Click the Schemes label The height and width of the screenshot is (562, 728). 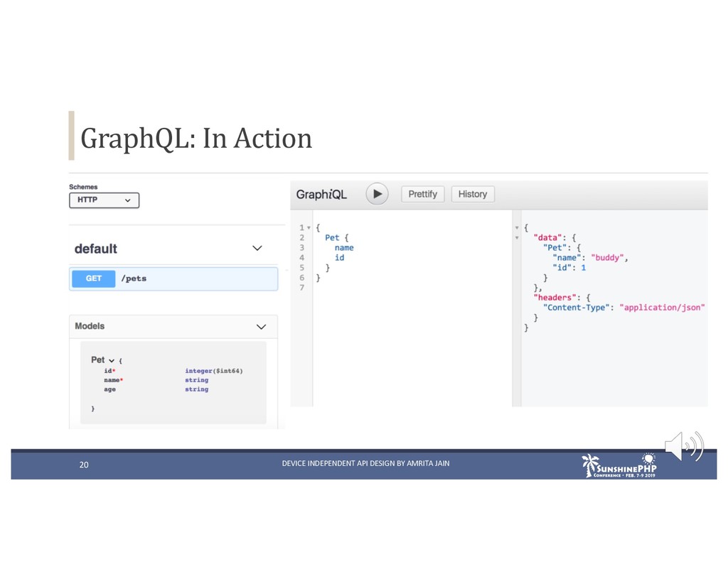click(83, 187)
